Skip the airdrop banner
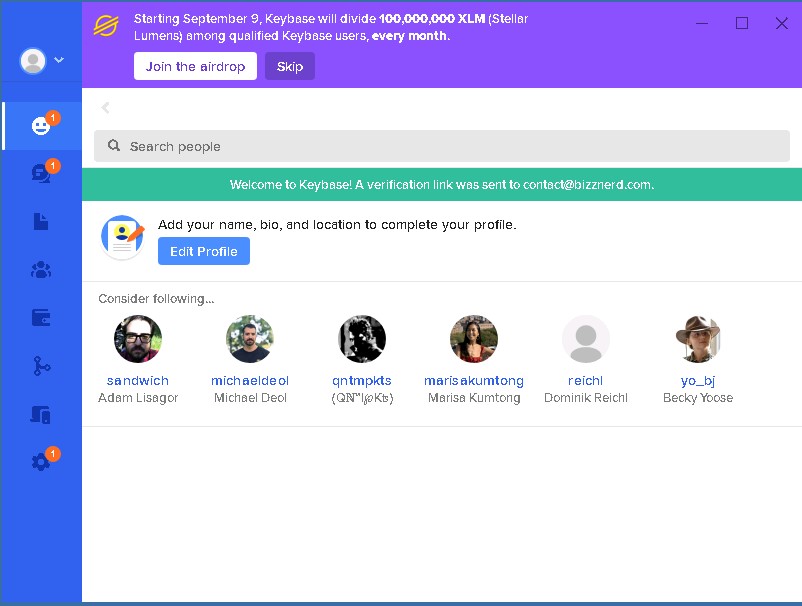 (x=289, y=66)
